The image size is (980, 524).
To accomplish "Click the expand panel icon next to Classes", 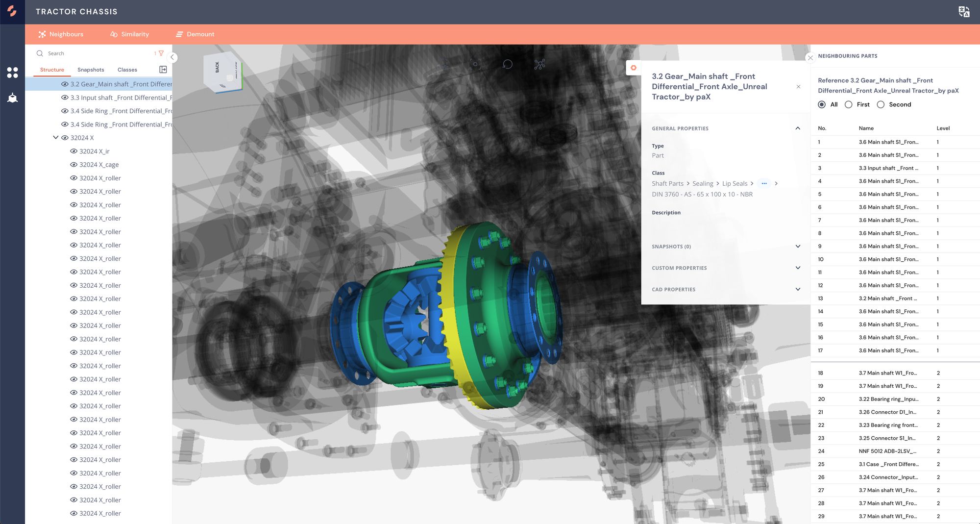I will (163, 70).
